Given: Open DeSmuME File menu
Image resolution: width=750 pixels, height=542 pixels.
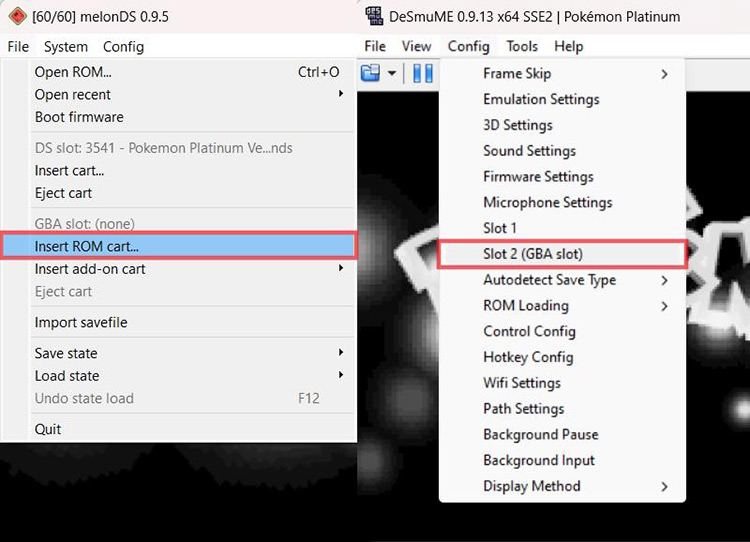Looking at the screenshot, I should [375, 46].
